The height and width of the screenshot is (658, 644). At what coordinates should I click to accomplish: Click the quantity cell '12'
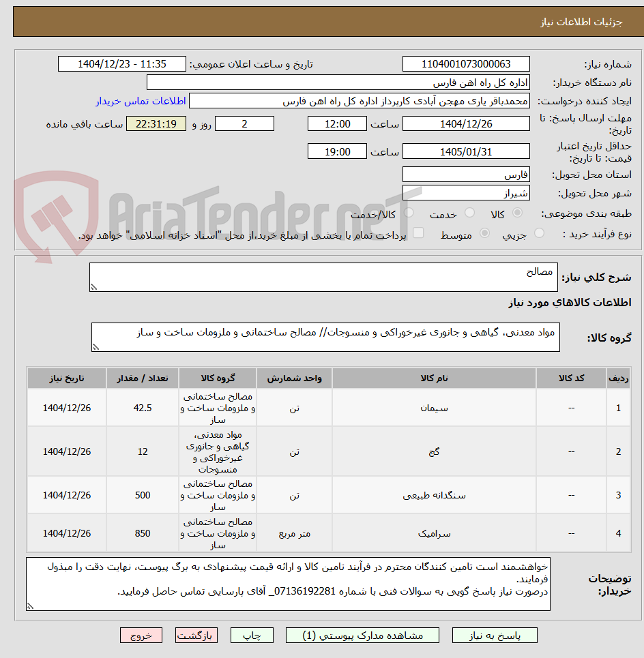[143, 451]
